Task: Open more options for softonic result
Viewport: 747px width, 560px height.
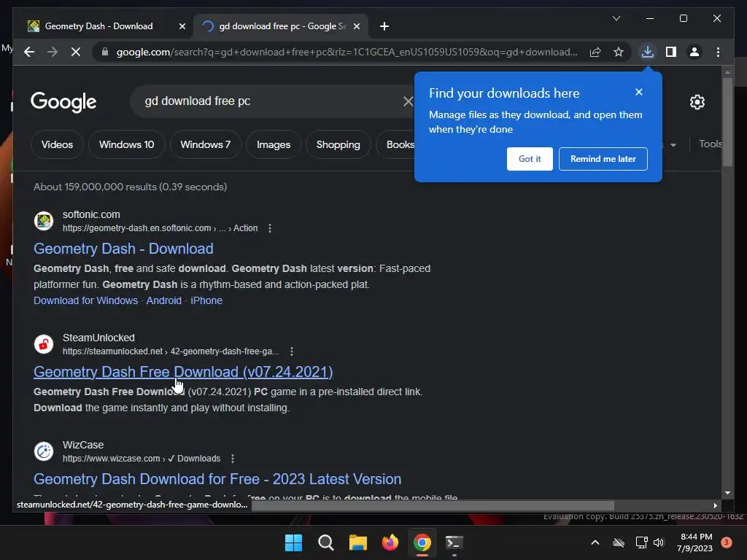Action: [270, 228]
